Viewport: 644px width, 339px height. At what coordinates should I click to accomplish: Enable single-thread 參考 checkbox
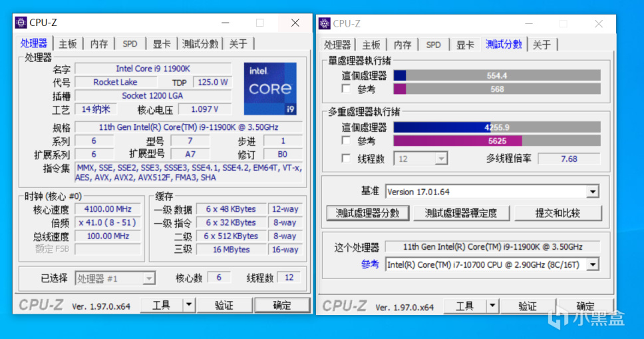tap(346, 89)
